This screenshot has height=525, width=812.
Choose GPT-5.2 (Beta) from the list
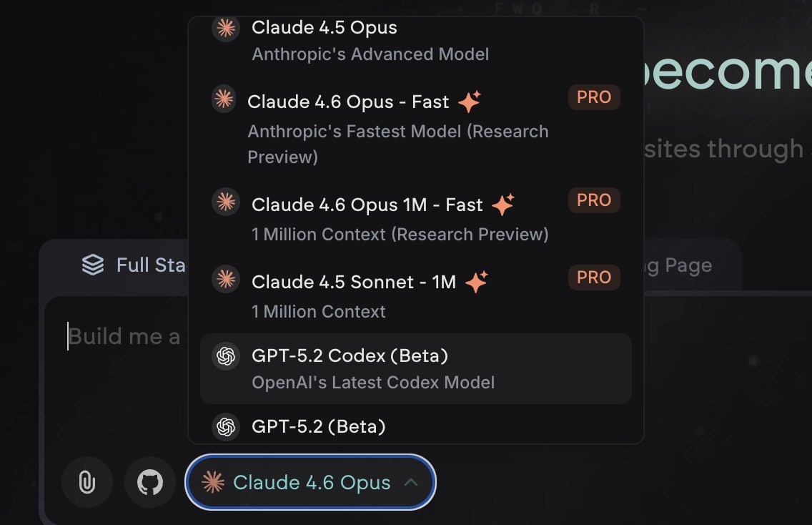319,427
